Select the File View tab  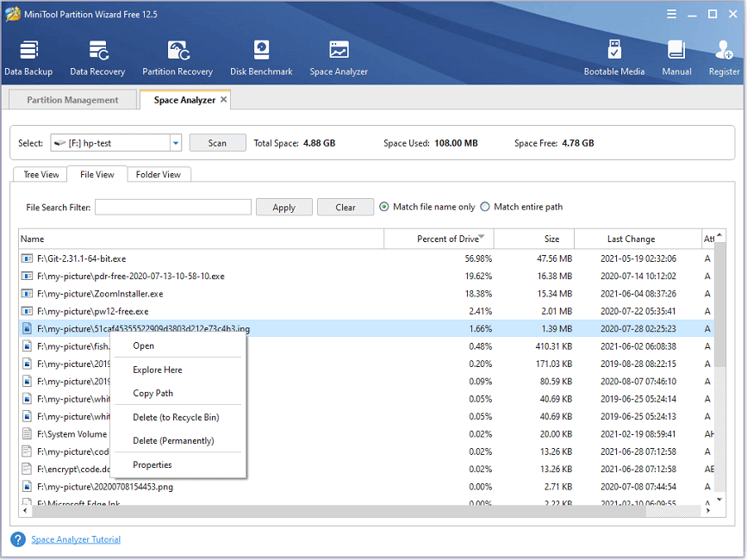click(x=97, y=175)
